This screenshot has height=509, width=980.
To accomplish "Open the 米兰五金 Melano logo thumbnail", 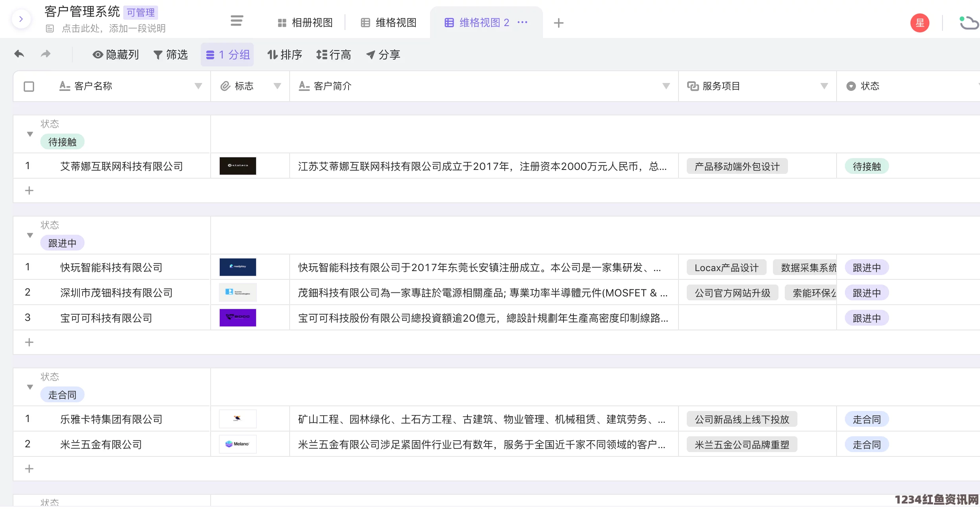I will point(238,444).
